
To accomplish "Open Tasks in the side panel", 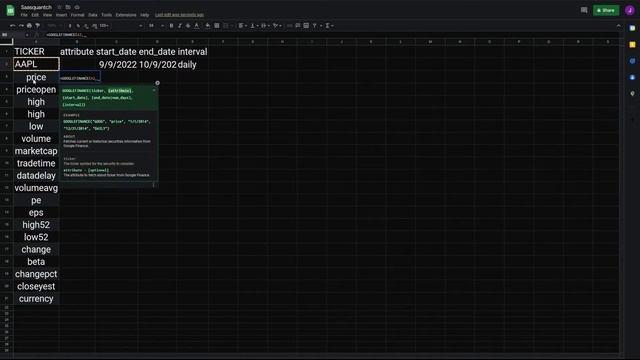I will point(632,61).
